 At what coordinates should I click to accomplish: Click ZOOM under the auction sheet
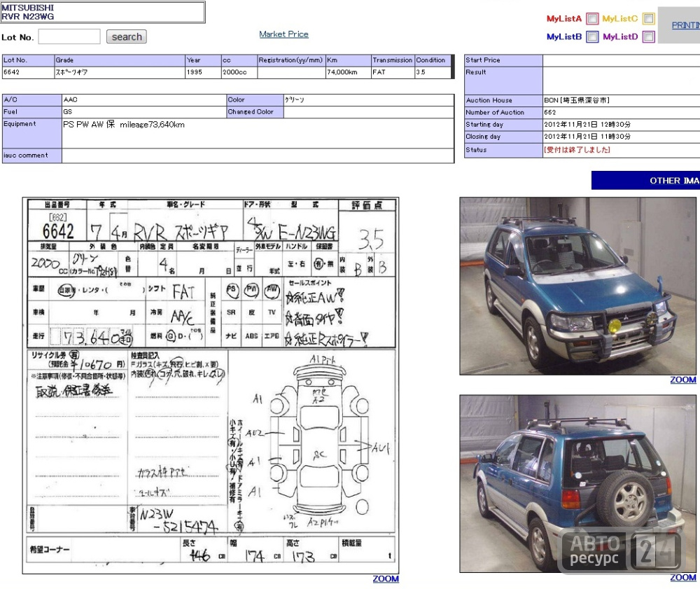coord(386,578)
